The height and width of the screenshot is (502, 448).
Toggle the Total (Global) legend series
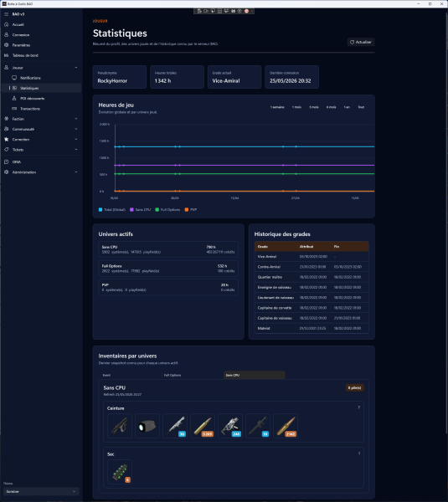[x=112, y=210]
